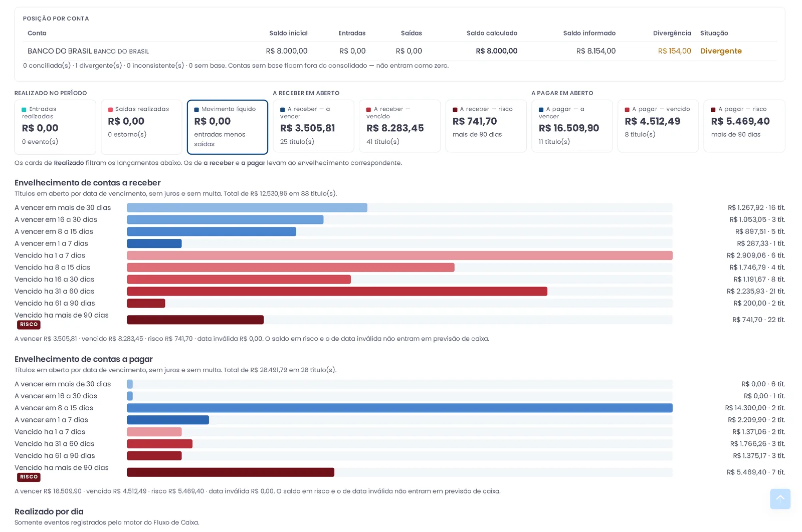The image size is (802, 532).
Task: Click the Divergência column header
Action: click(x=672, y=33)
